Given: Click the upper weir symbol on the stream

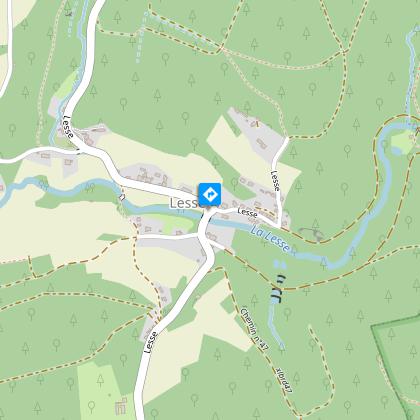Looking at the screenshot, I should click(x=281, y=278).
